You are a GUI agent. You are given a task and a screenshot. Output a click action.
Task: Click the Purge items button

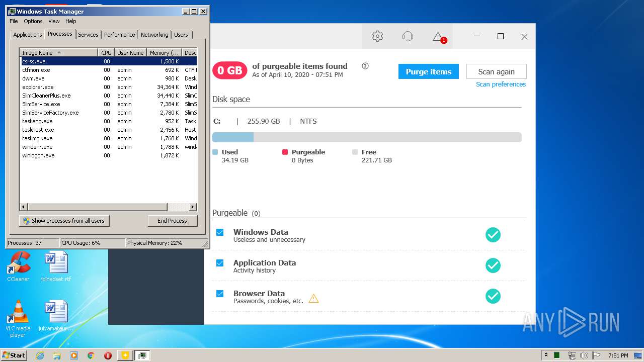429,71
